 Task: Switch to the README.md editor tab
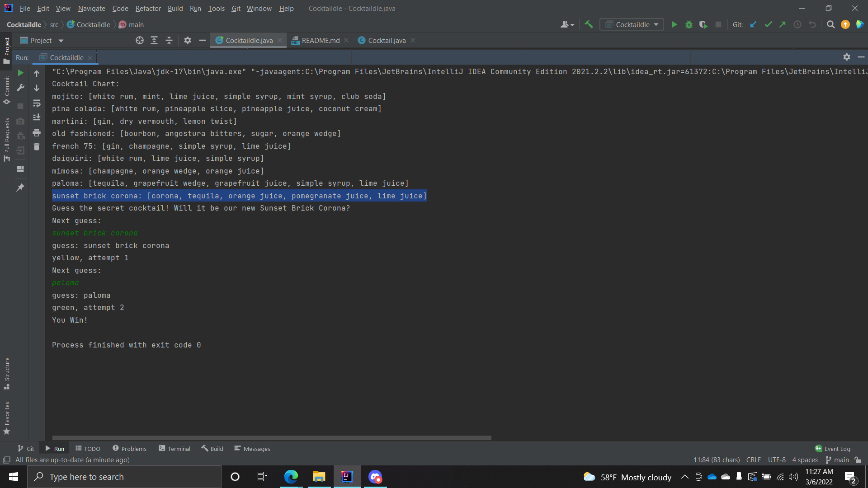(320, 41)
